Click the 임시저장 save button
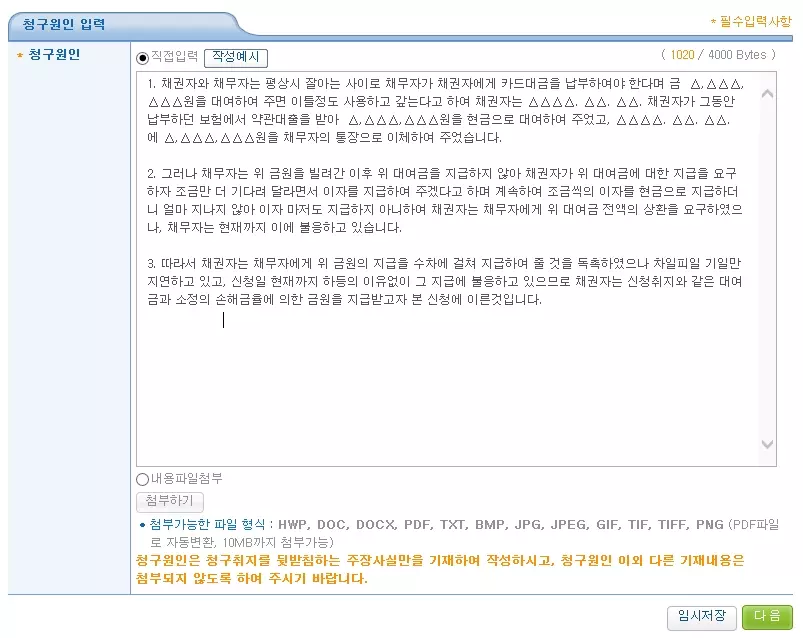The width and height of the screenshot is (803, 638). (x=702, y=618)
